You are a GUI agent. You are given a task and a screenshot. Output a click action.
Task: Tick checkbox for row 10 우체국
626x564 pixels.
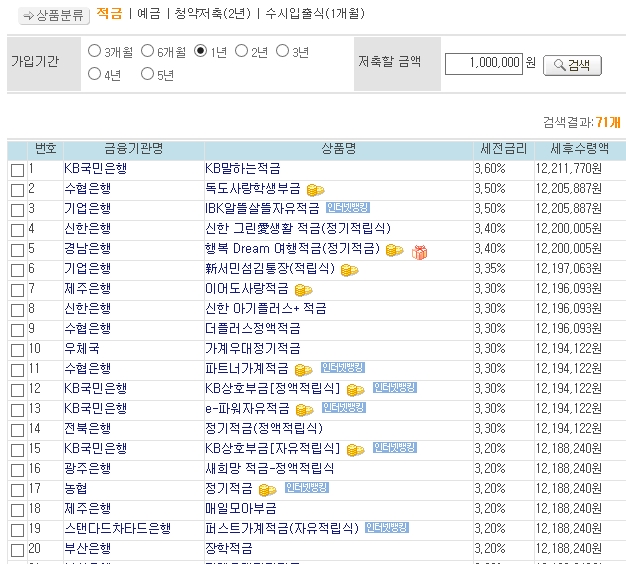click(18, 350)
